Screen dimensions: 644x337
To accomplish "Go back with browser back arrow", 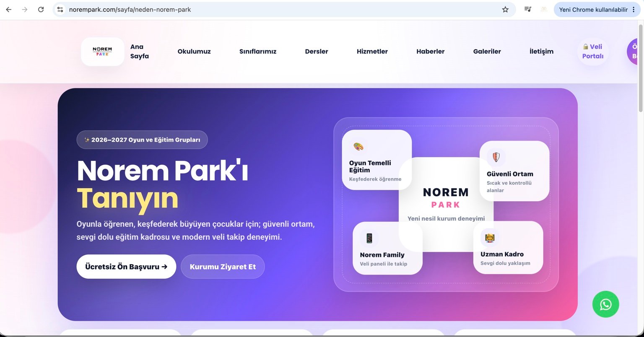I will [8, 9].
